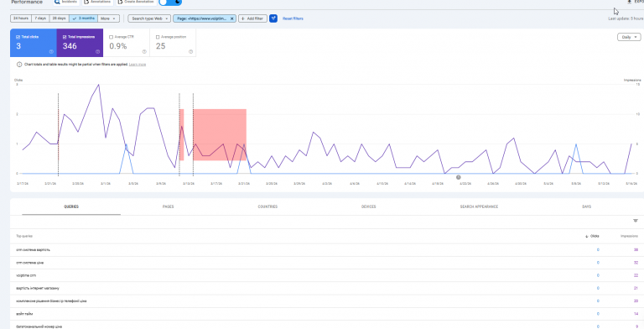Open the Learn more link
The width and height of the screenshot is (644, 329).
pyautogui.click(x=138, y=65)
